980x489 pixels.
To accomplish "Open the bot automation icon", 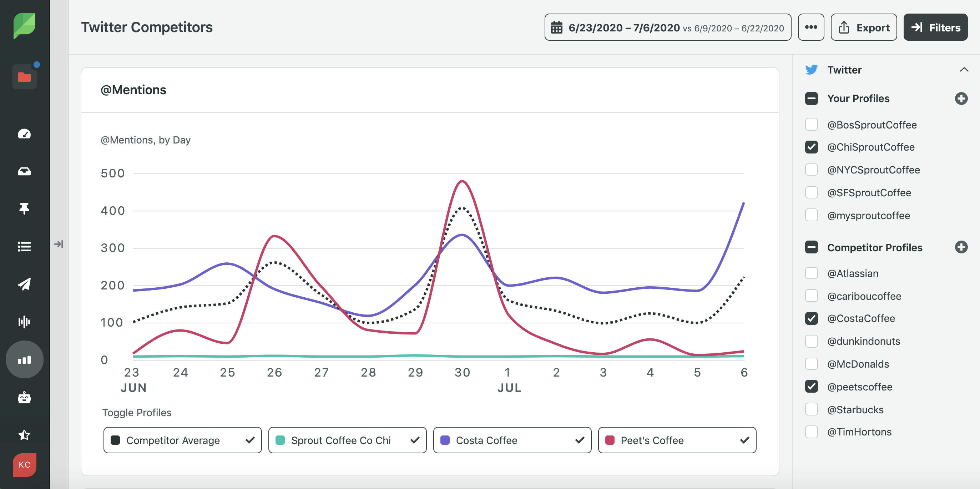I will click(x=24, y=398).
